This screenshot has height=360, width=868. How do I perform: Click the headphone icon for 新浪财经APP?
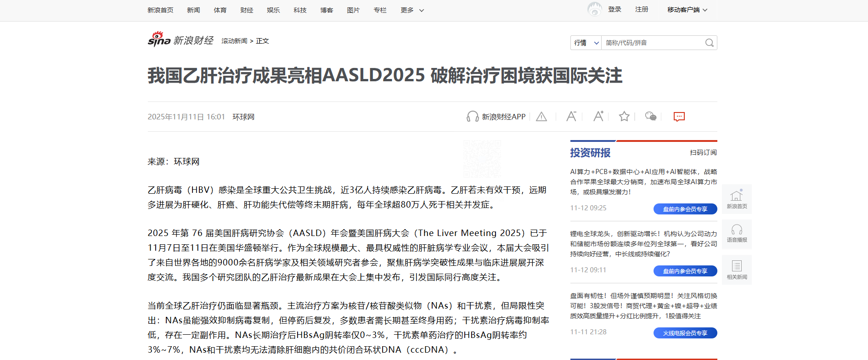(472, 117)
